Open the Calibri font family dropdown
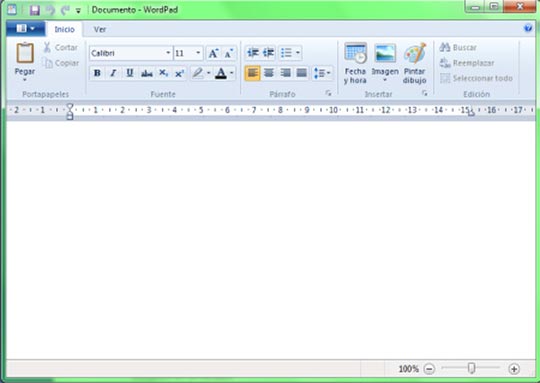This screenshot has width=540, height=383. pyautogui.click(x=168, y=53)
